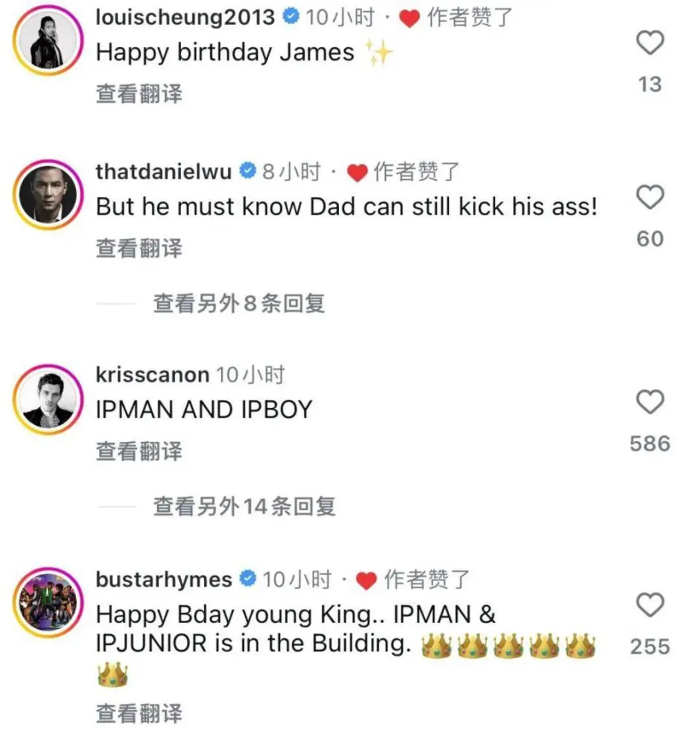Expand 8 more replies under thatdanielwu
Image resolution: width=700 pixels, height=739 pixels.
point(239,303)
